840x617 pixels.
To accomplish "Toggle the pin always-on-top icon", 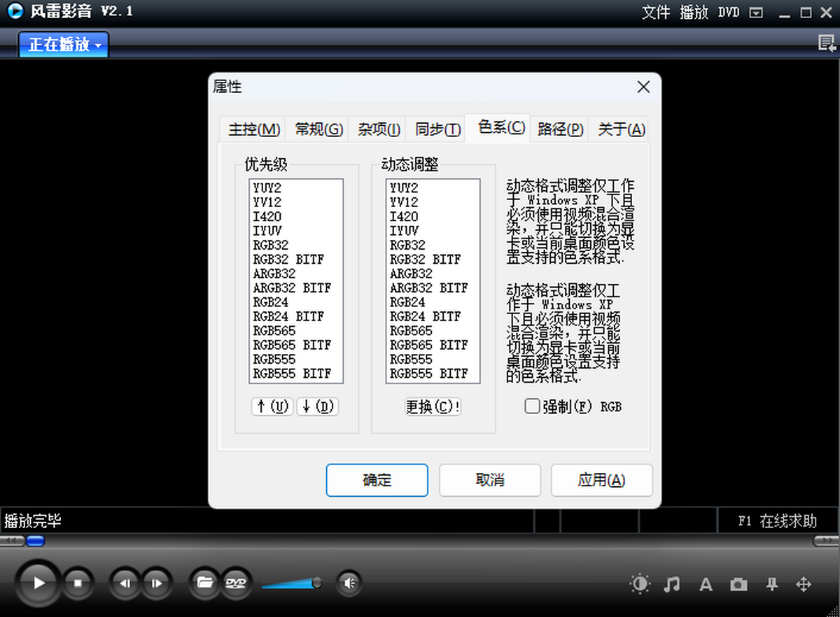I will click(772, 584).
